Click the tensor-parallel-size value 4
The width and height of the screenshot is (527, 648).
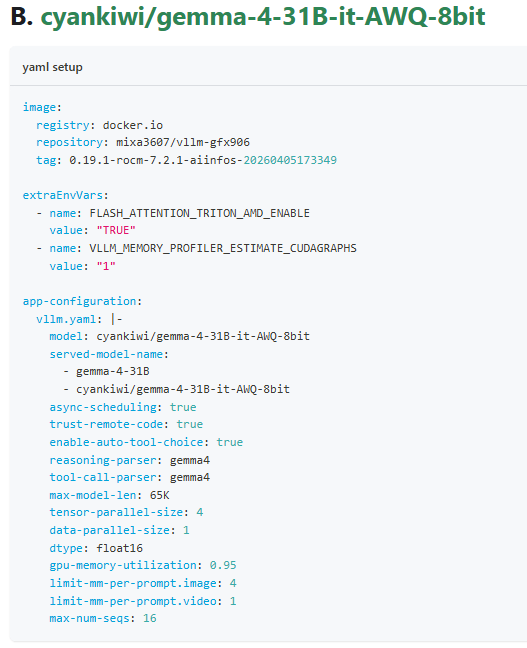pos(200,512)
